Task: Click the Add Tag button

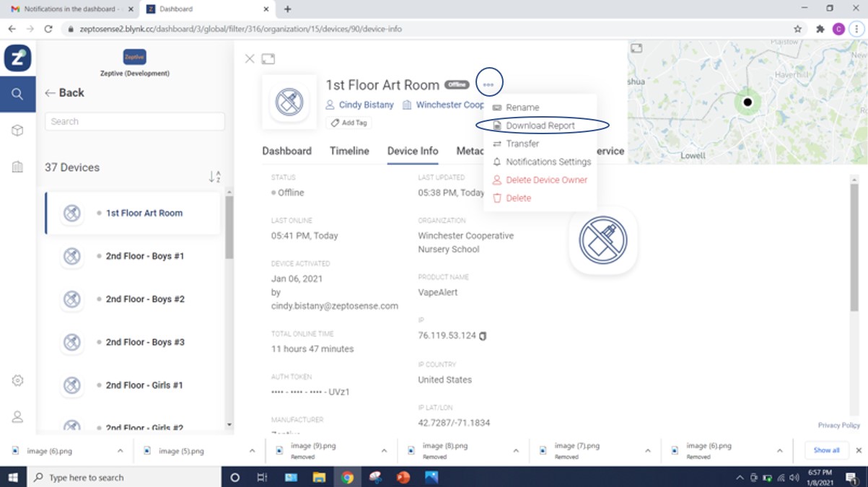Action: point(348,123)
